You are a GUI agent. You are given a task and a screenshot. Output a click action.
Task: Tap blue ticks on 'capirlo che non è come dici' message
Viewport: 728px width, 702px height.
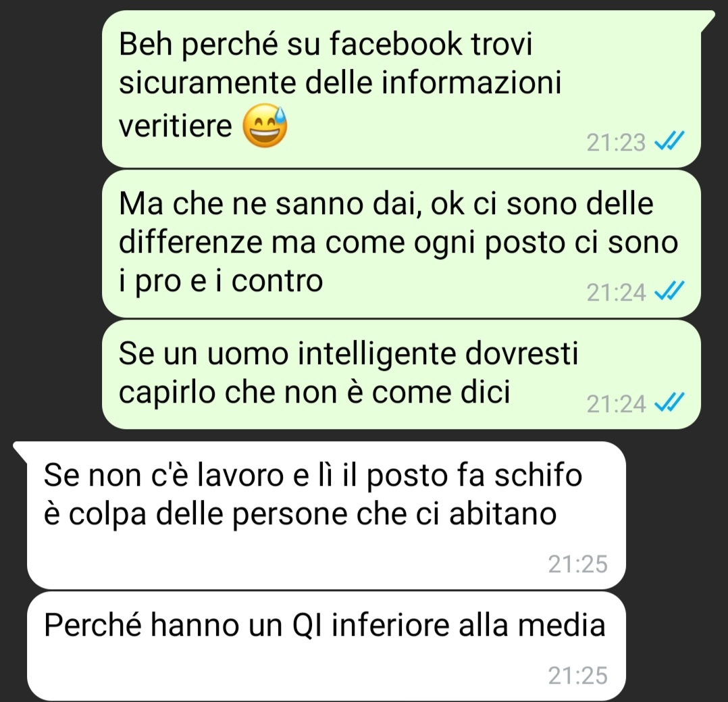pyautogui.click(x=669, y=402)
